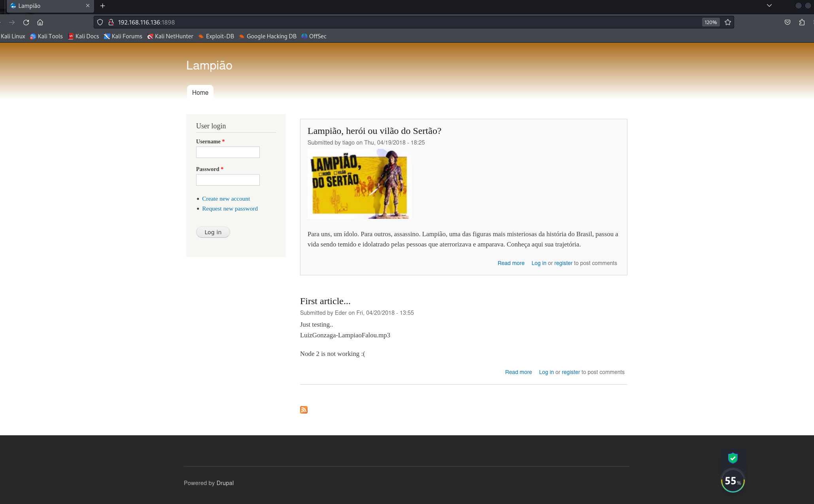This screenshot has width=814, height=504.
Task: Click the 120% zoom level indicator
Action: click(x=710, y=23)
